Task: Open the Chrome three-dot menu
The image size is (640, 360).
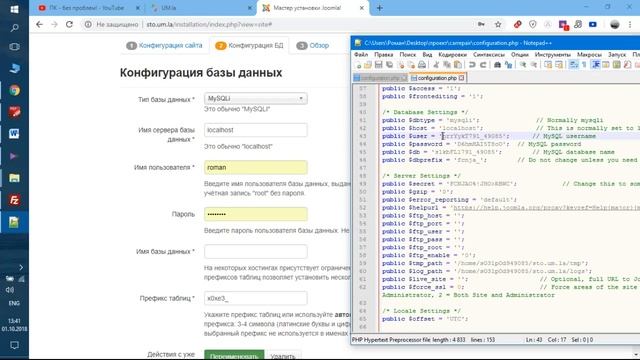Action: click(631, 24)
